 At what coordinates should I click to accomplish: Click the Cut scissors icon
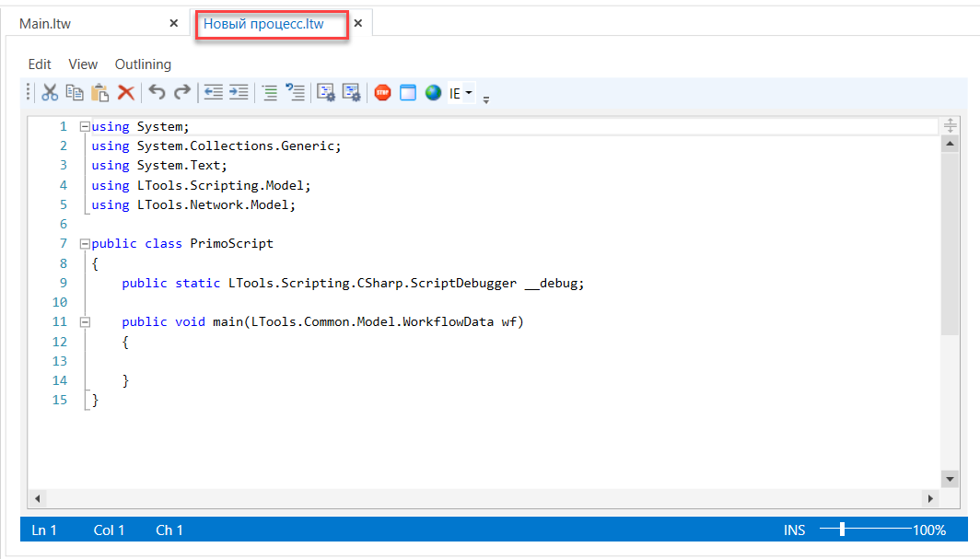tap(50, 92)
